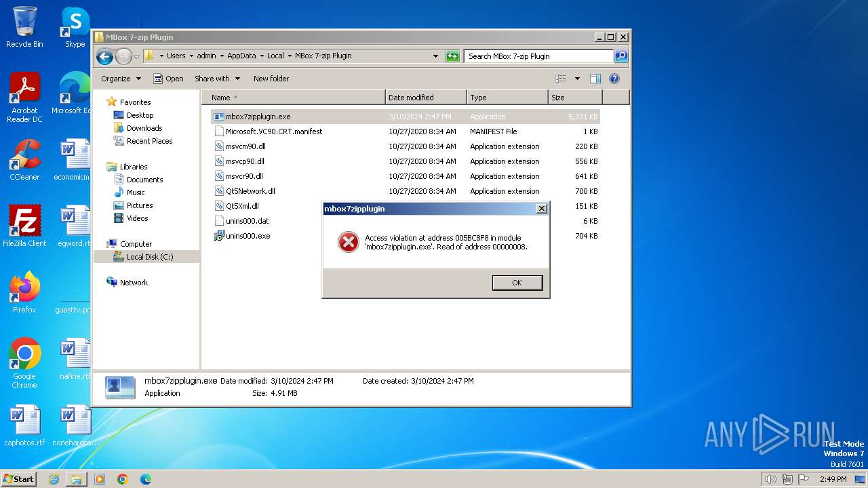
Task: Open the Videos library
Action: 137,218
